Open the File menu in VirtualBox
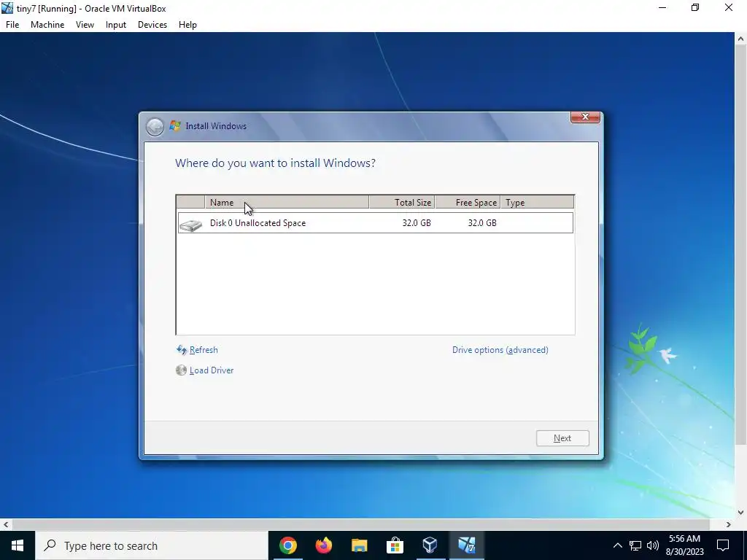This screenshot has width=747, height=560. (12, 25)
